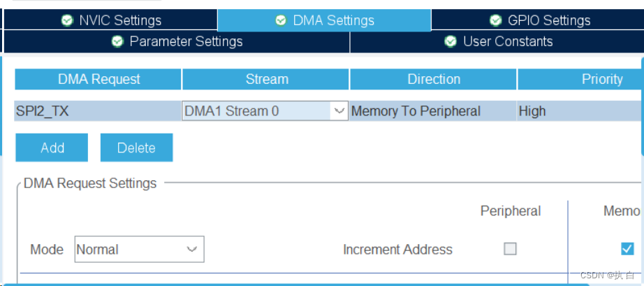This screenshot has width=644, height=286.
Task: Expand the DMA1 Stream 0 dropdown arrow
Action: (339, 111)
